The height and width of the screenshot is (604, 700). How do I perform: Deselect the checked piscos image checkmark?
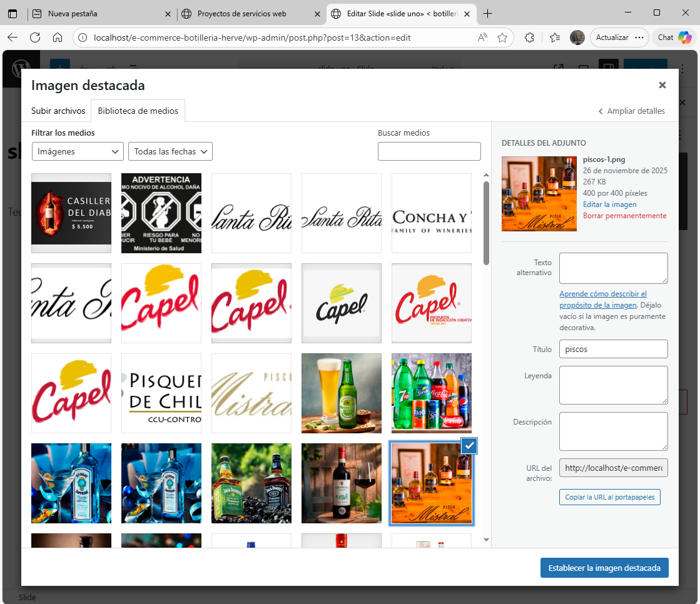(469, 445)
